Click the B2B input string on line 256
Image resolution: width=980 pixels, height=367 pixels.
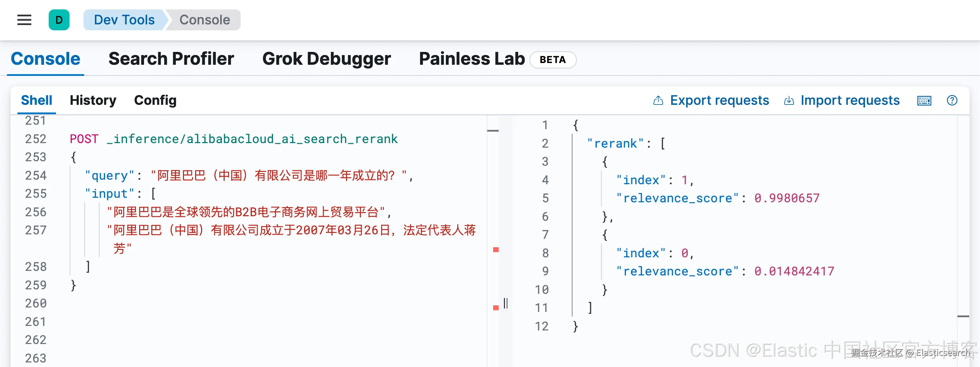[x=249, y=212]
